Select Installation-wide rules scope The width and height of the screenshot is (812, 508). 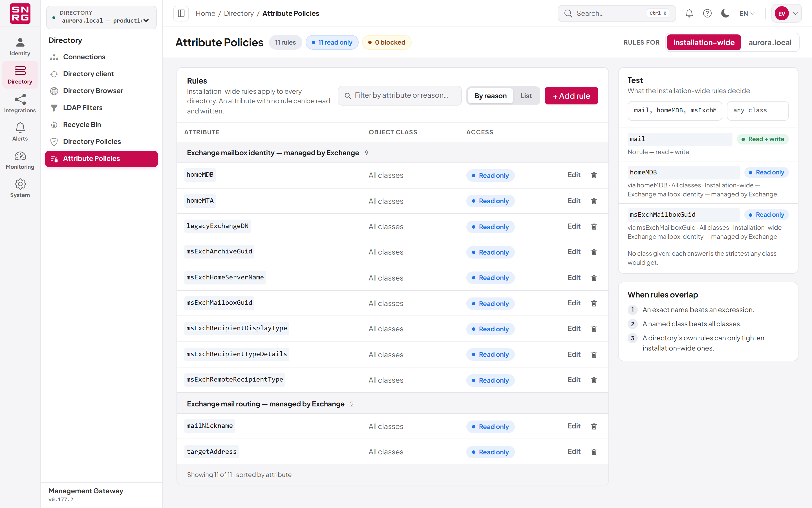(704, 42)
